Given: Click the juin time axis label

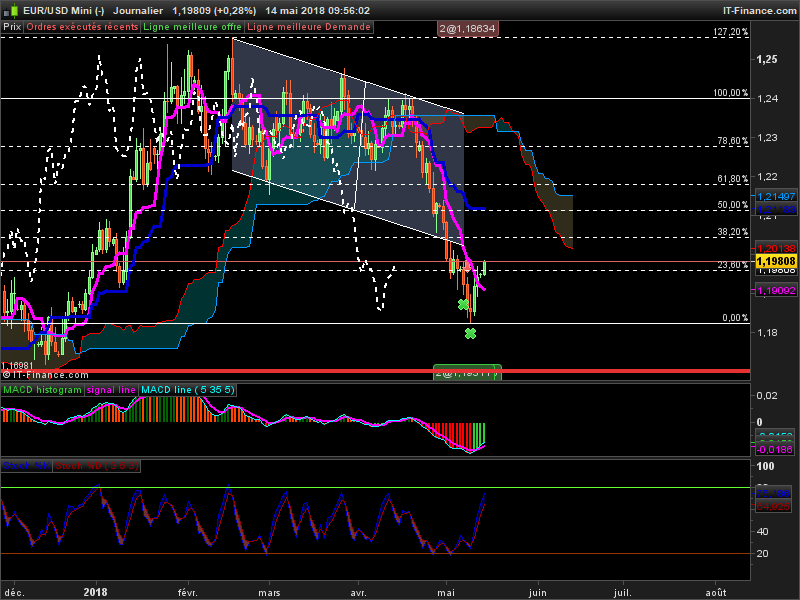Looking at the screenshot, I should (538, 592).
